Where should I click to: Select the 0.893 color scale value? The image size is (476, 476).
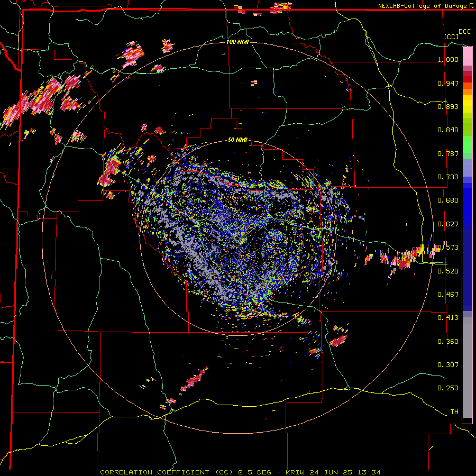448,106
